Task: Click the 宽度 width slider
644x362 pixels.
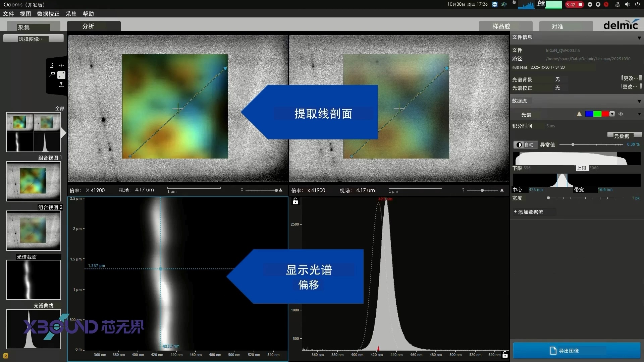Action: (x=585, y=198)
